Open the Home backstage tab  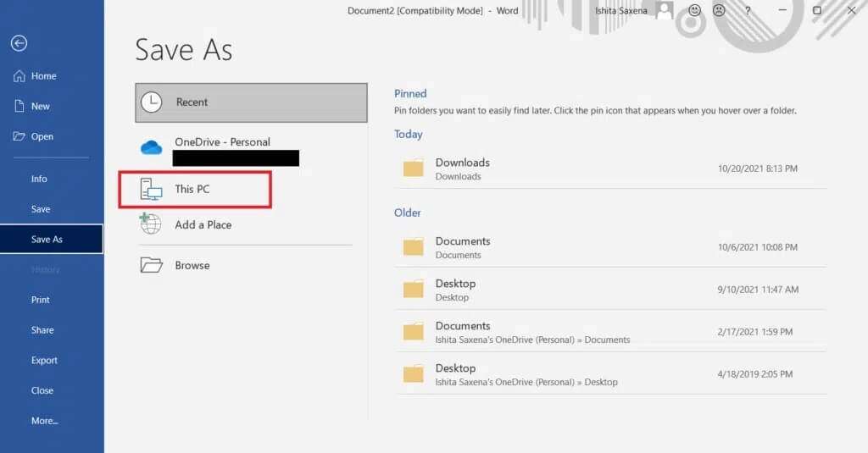(52, 75)
